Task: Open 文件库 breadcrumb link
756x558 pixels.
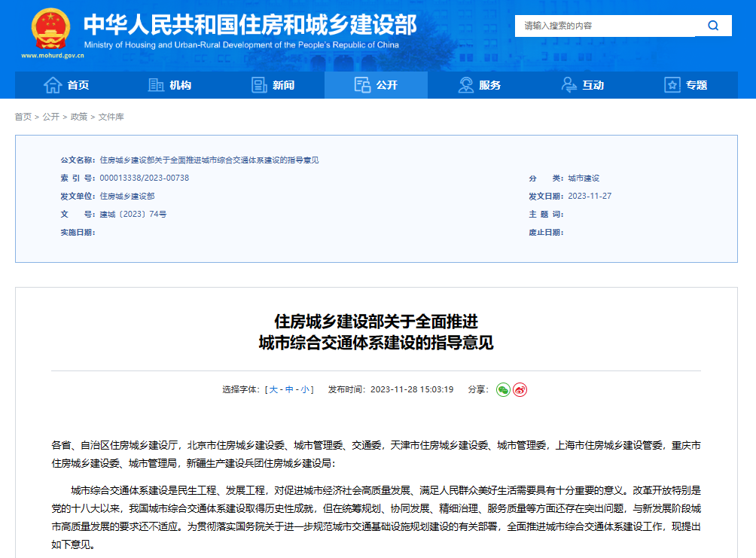Action: tap(111, 117)
